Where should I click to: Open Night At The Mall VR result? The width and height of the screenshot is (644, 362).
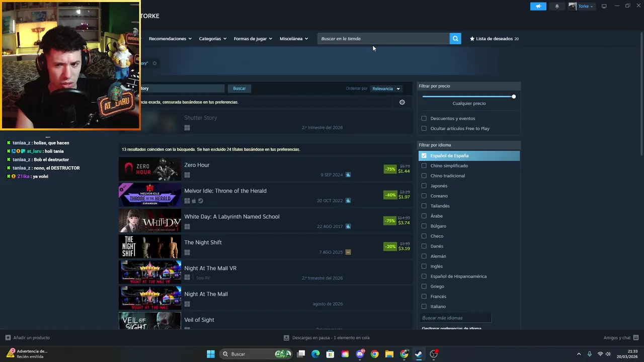coord(266,273)
